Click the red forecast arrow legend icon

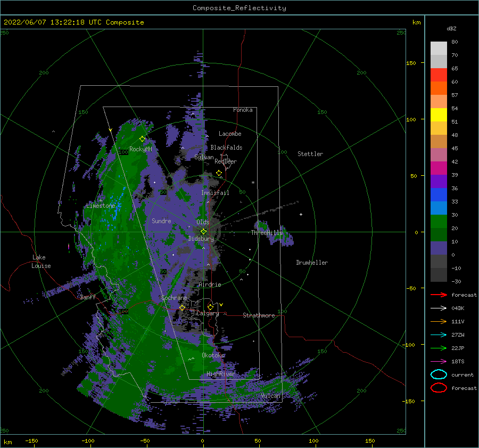point(439,295)
